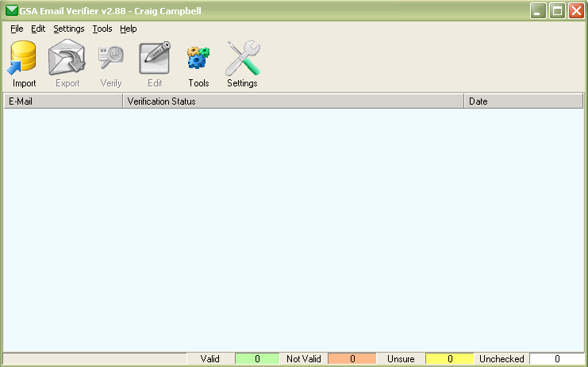
Task: Click the yellow Unsure count box
Action: tap(450, 359)
